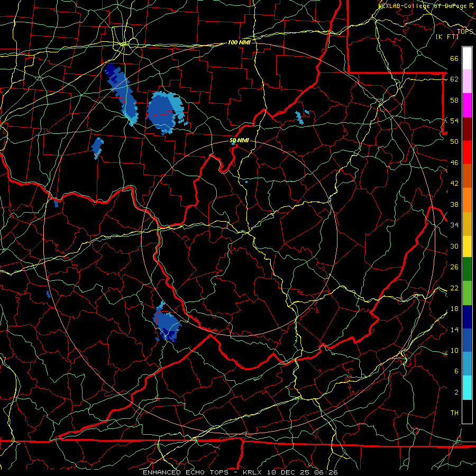Click the "KRLX" radar site identifier

[x=253, y=472]
